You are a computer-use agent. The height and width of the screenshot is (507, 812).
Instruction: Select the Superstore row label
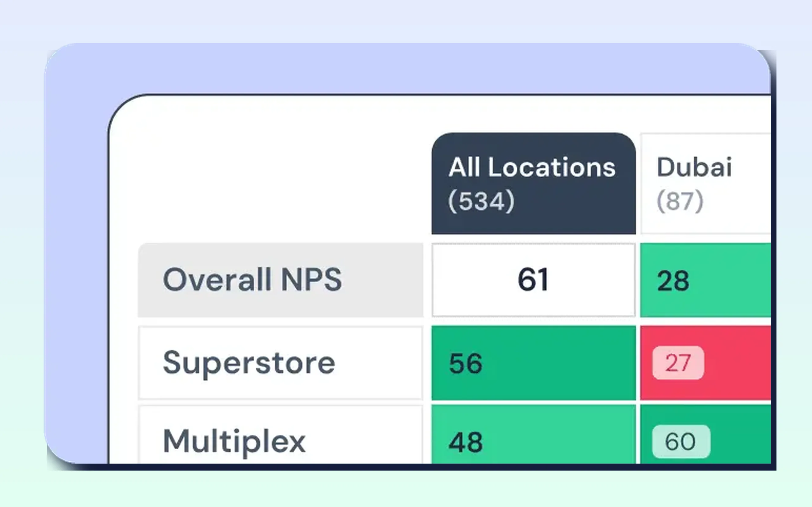(x=249, y=363)
